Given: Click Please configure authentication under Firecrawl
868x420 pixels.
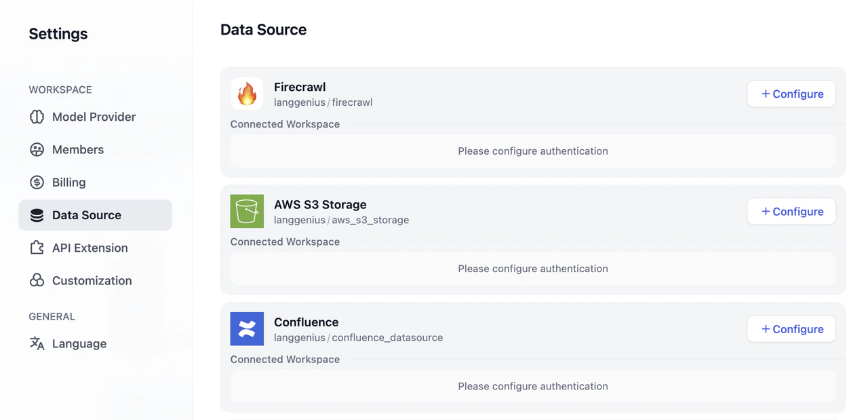Looking at the screenshot, I should coord(533,151).
